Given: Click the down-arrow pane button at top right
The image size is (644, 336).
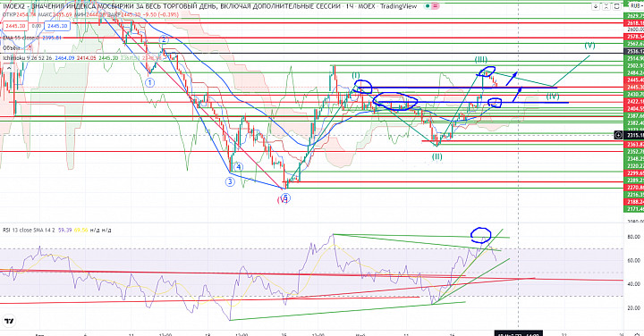Looking at the screenshot, I should click(x=597, y=6).
